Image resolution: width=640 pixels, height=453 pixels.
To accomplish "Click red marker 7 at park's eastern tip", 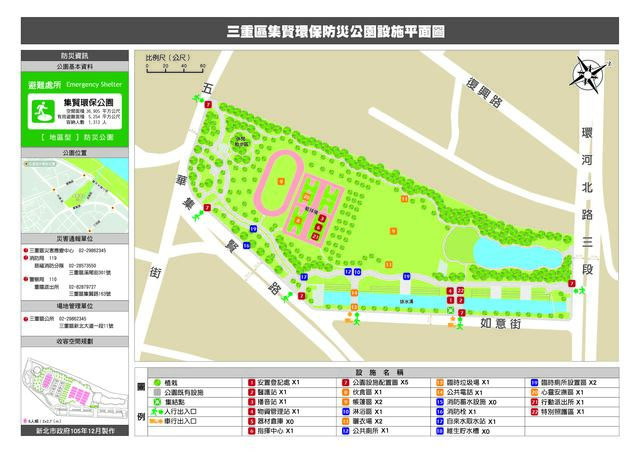I will coord(571,283).
